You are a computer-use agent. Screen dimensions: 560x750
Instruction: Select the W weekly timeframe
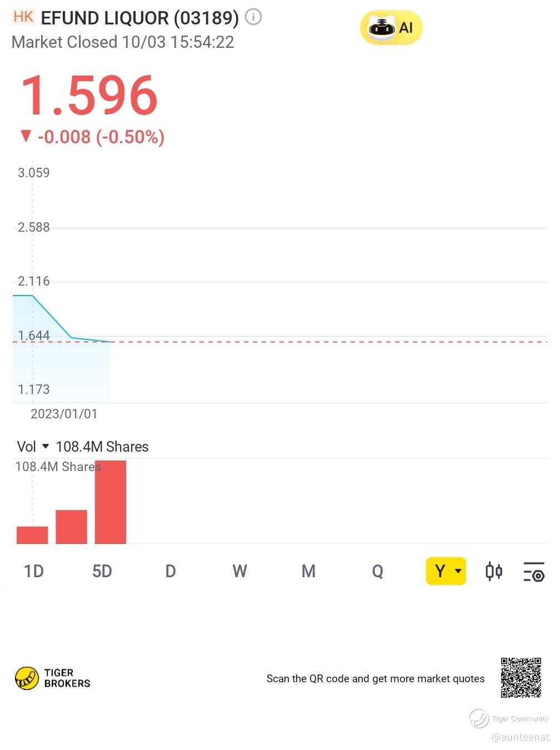[239, 571]
